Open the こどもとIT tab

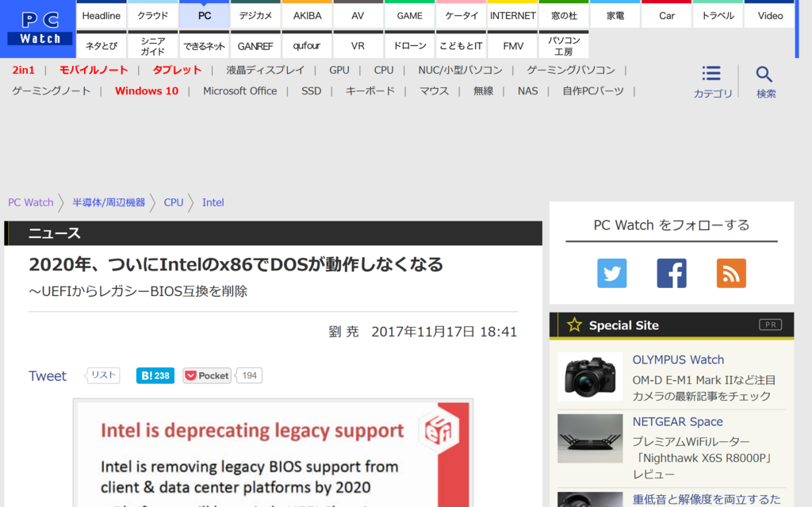click(x=461, y=45)
